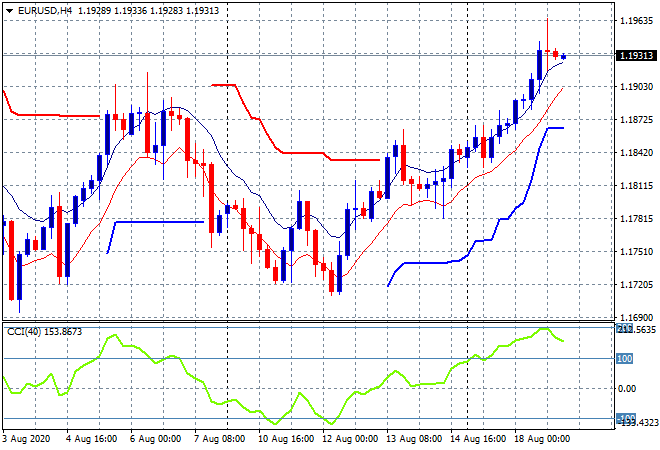Click time axis label 6 Aug 00:00
660x450 pixels.
pyautogui.click(x=155, y=439)
